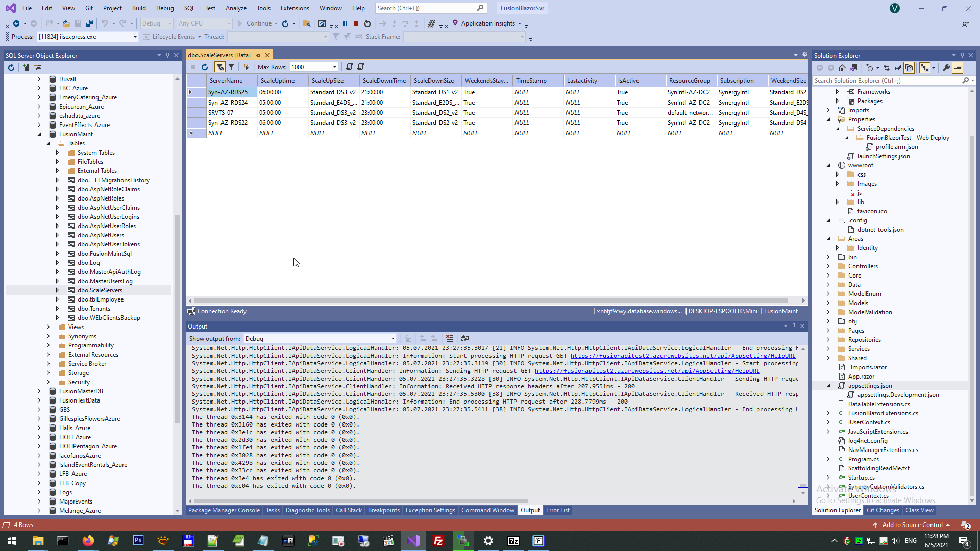The width and height of the screenshot is (980, 551).
Task: Open Show output from Debug dropdown
Action: click(393, 339)
